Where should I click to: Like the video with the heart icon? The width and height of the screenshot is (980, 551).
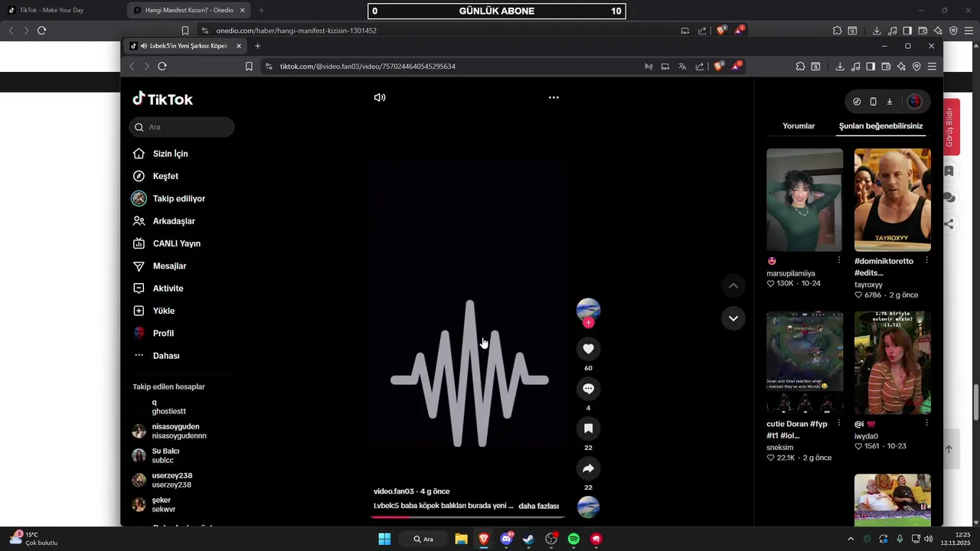(588, 349)
